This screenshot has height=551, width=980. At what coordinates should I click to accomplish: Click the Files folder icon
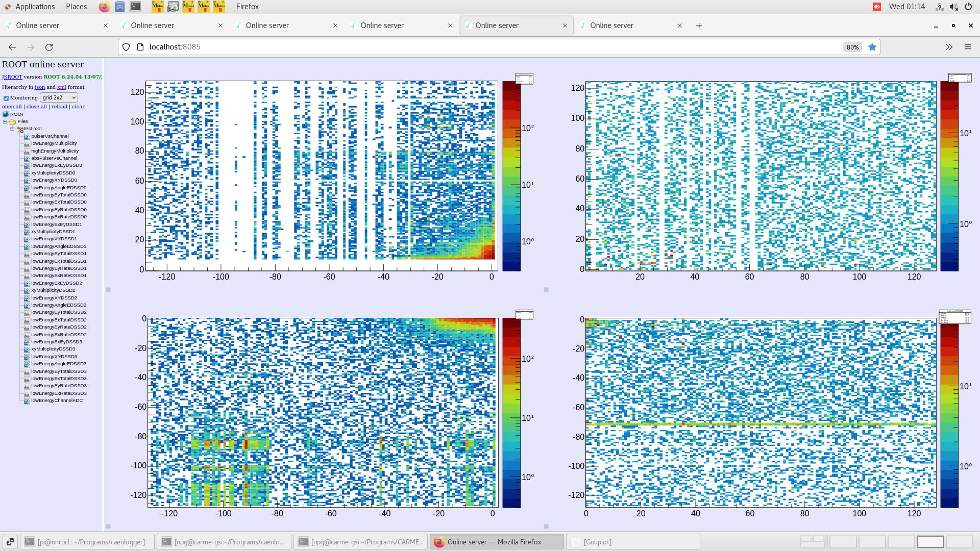click(x=13, y=121)
